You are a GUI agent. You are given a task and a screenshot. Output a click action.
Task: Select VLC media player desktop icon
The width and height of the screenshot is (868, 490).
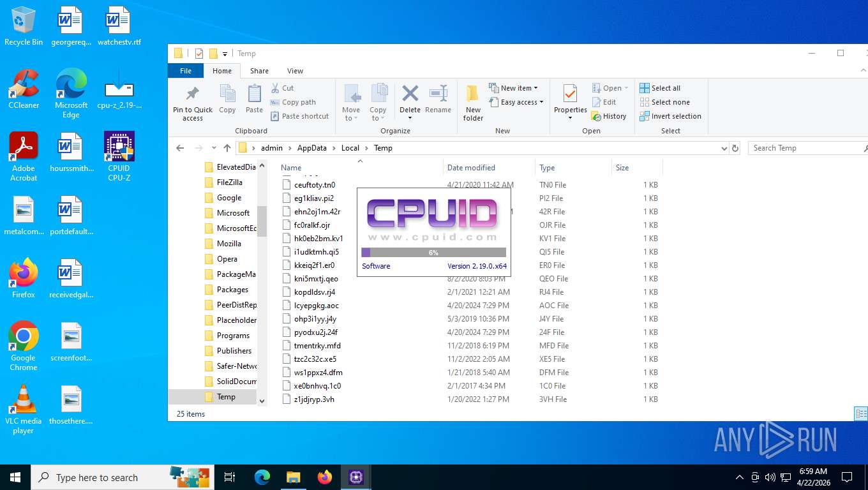point(24,410)
